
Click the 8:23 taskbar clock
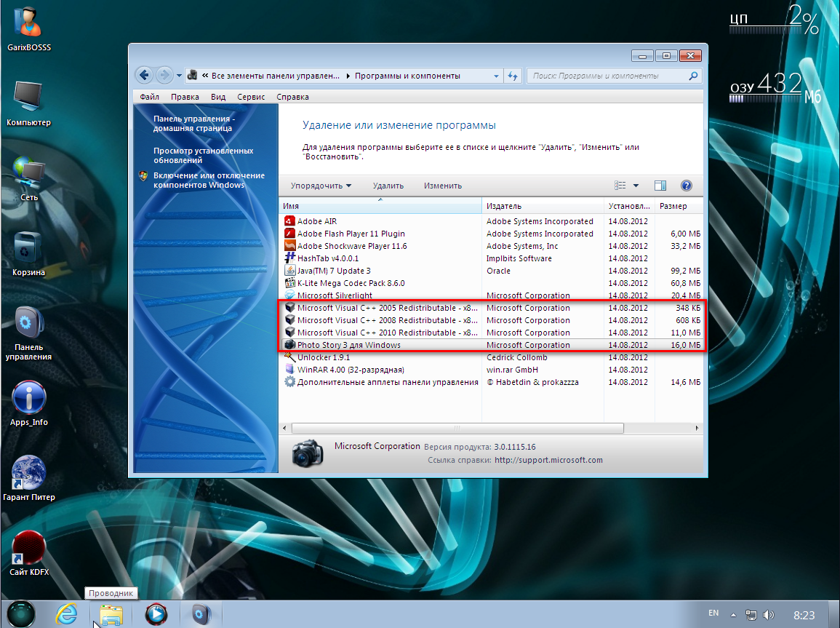[x=804, y=615]
